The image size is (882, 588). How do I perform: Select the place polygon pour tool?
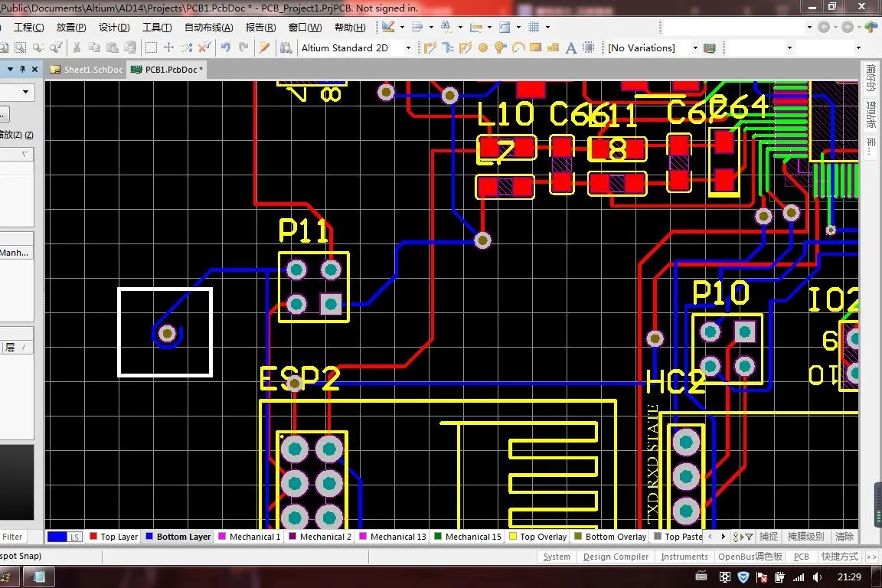tap(553, 47)
